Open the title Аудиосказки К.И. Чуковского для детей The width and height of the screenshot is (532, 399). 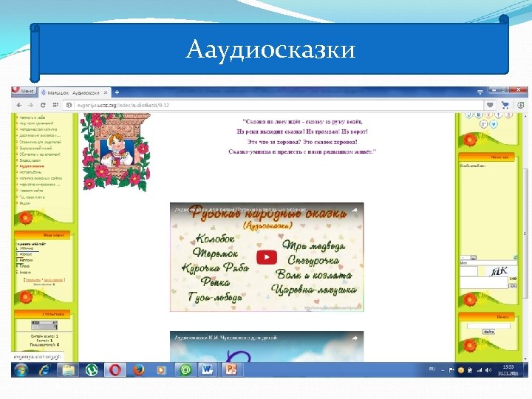coord(225,338)
